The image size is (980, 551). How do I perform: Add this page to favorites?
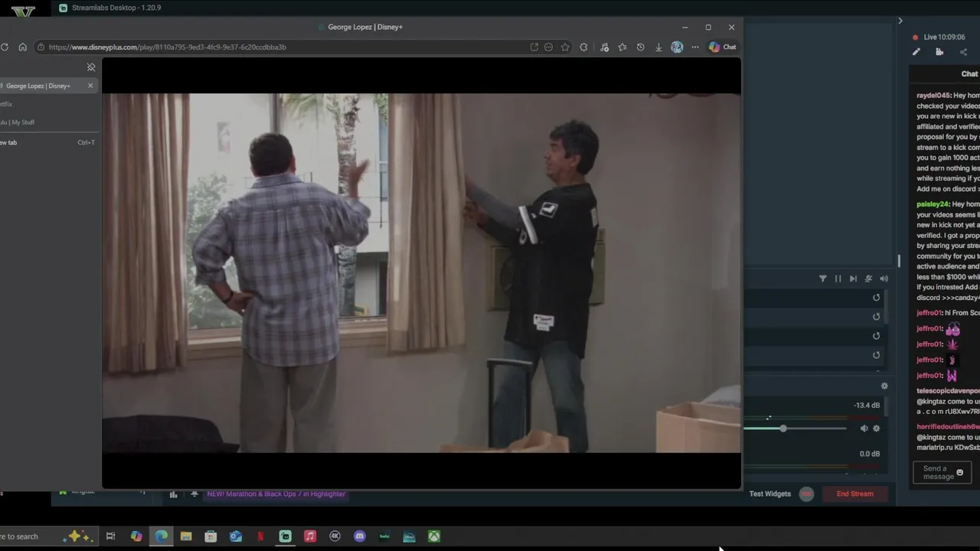coord(565,47)
